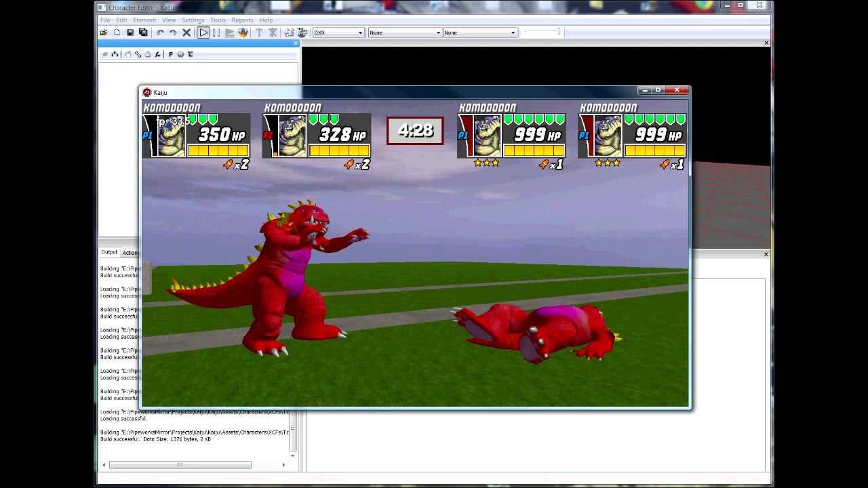The width and height of the screenshot is (868, 488).
Task: Click the round face icon in the panel toolbar
Action: point(180,54)
